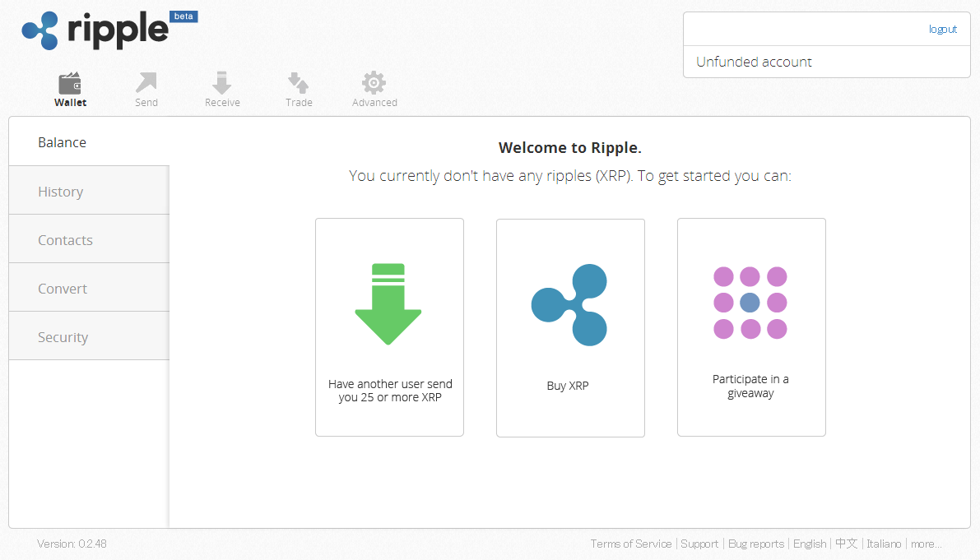Switch language to Italiano
The width and height of the screenshot is (980, 560).
click(x=884, y=544)
